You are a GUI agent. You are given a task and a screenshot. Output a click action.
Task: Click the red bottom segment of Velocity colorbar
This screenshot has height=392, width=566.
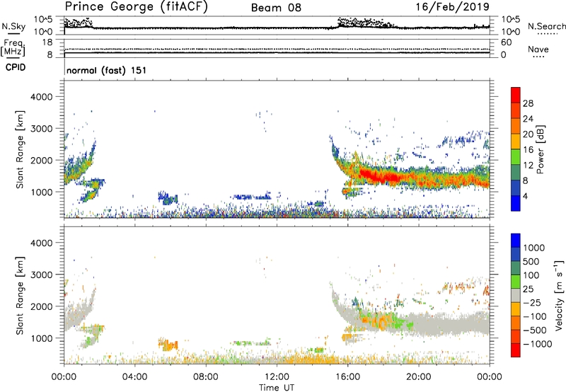516,350
